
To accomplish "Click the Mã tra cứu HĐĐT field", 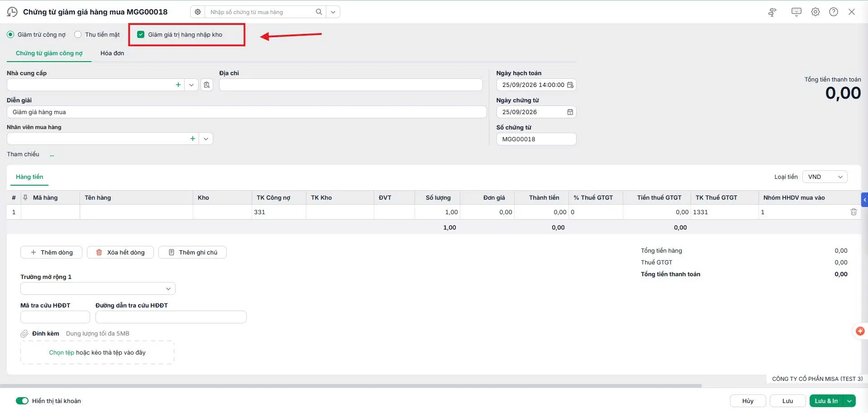I will (55, 317).
